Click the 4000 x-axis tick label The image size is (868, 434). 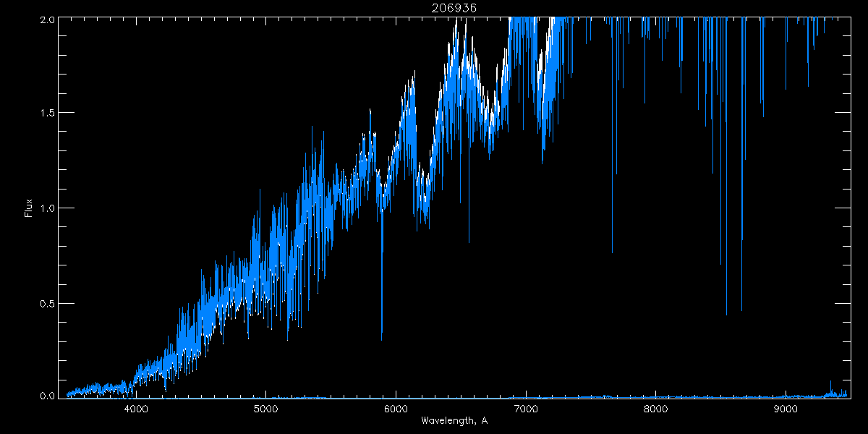(136, 409)
